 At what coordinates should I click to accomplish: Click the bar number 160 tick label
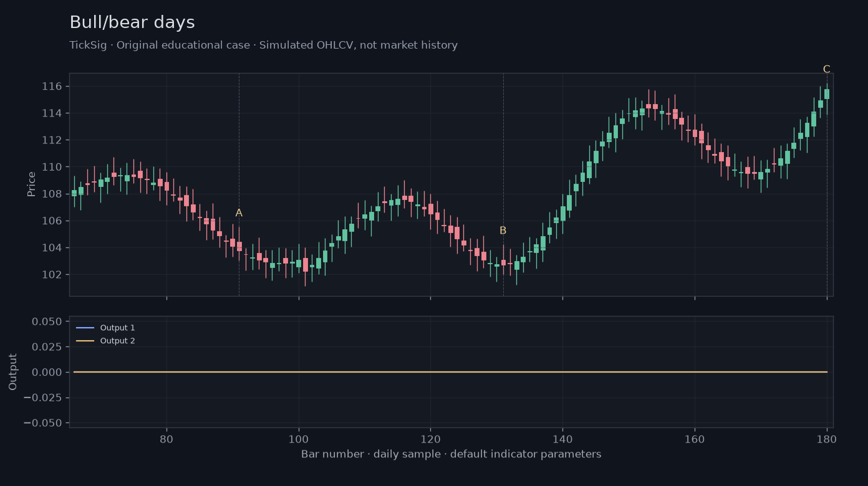click(695, 439)
